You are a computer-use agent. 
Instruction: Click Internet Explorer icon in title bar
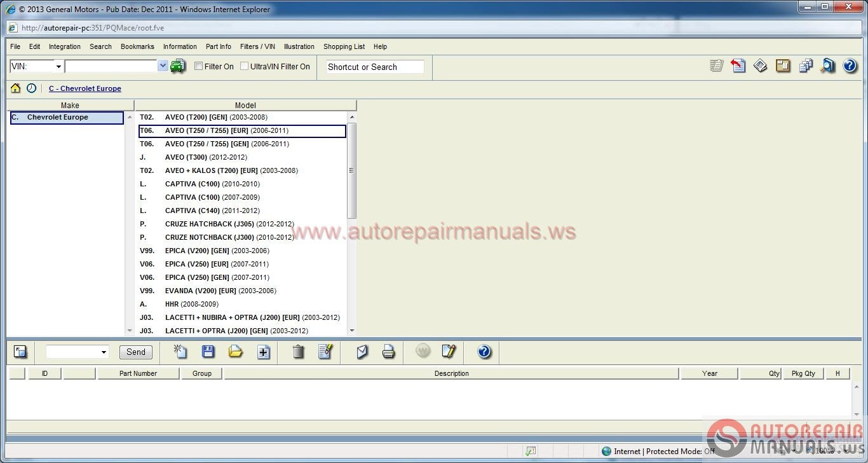tap(11, 9)
